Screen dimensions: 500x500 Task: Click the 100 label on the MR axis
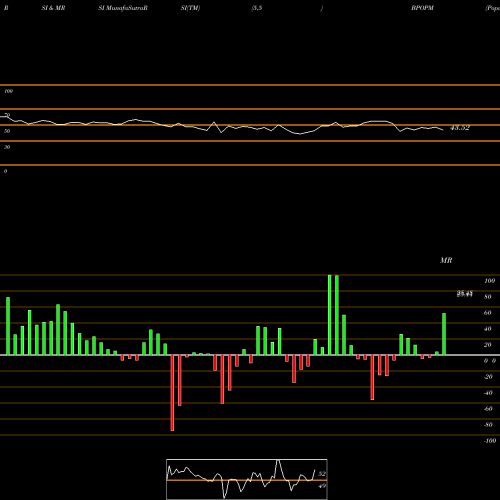pyautogui.click(x=489, y=281)
